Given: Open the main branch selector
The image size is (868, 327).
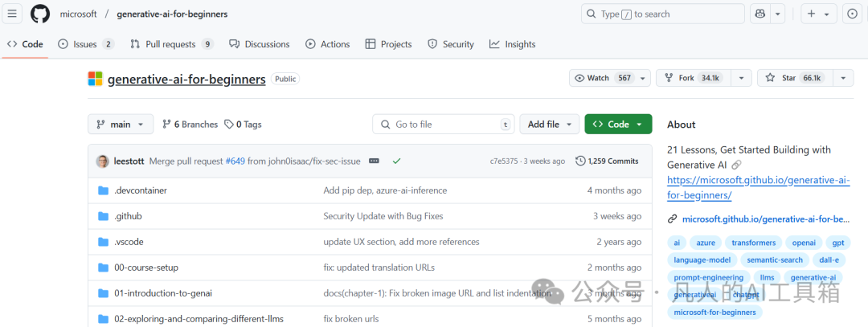Looking at the screenshot, I should click(x=120, y=125).
